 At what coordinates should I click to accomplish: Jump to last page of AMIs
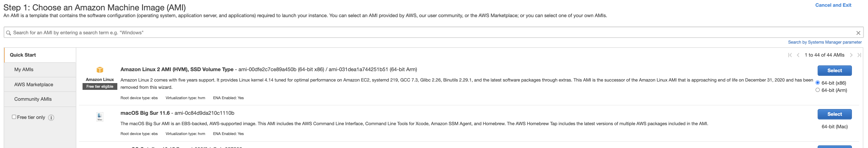(859, 55)
